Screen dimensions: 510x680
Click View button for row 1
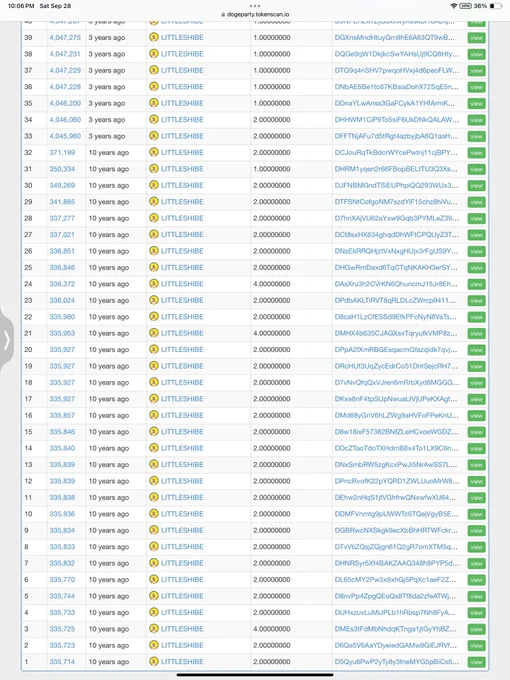476,662
